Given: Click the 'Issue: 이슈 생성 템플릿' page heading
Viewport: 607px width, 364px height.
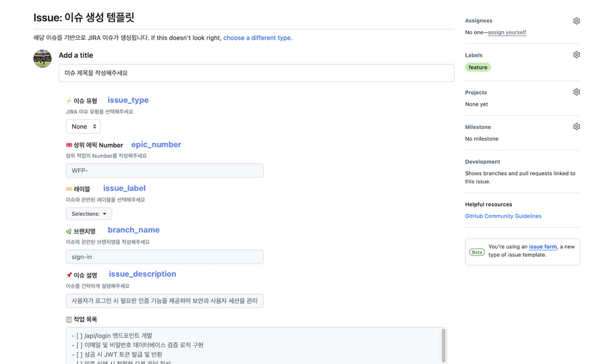Looking at the screenshot, I should click(x=84, y=18).
